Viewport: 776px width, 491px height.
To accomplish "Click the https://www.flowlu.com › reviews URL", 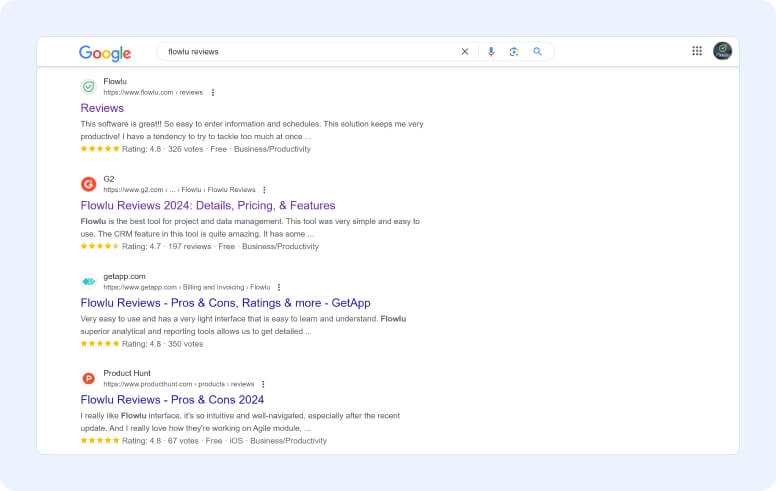I will point(153,93).
